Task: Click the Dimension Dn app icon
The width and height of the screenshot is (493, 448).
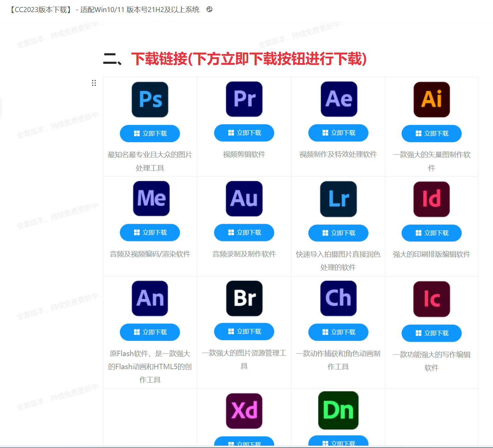Action: 338,410
